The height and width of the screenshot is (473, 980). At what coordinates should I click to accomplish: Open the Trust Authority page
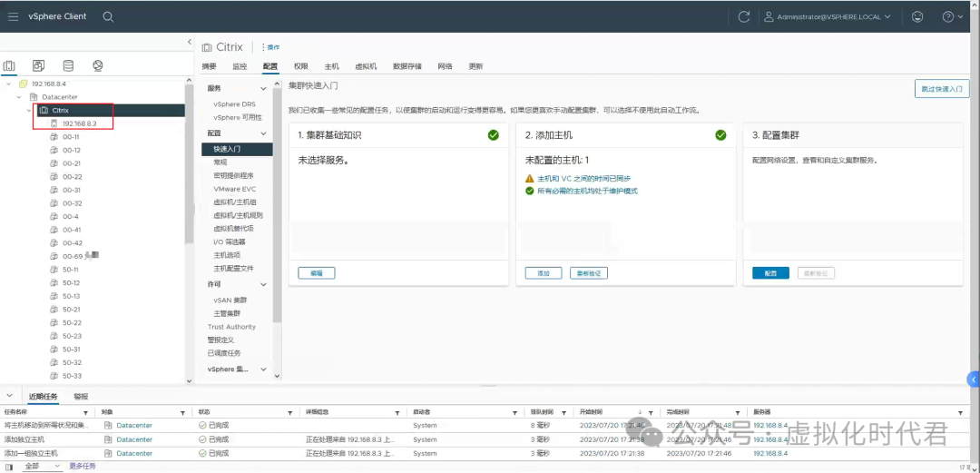[x=231, y=327]
